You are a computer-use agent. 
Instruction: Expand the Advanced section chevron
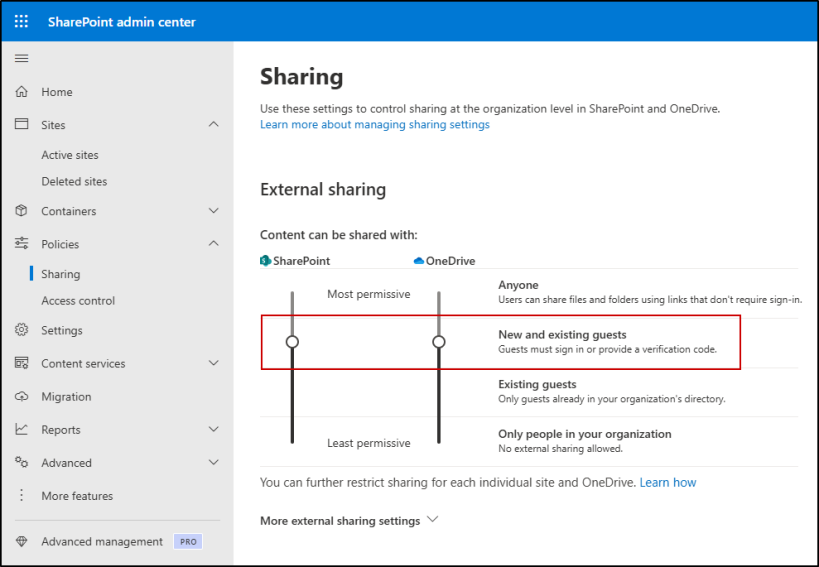tap(214, 462)
